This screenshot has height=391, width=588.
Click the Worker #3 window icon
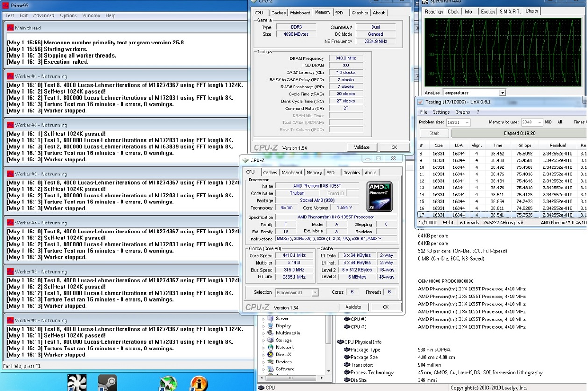10,174
